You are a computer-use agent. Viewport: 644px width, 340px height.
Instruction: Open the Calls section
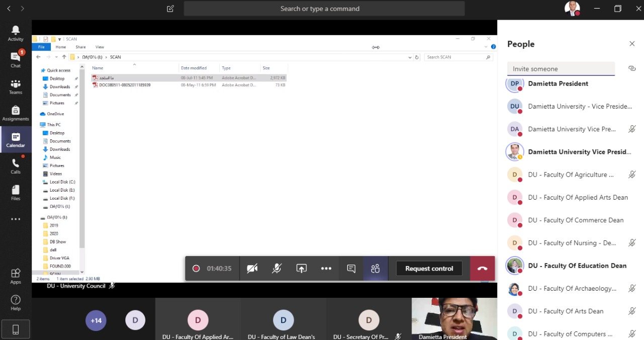tap(16, 166)
